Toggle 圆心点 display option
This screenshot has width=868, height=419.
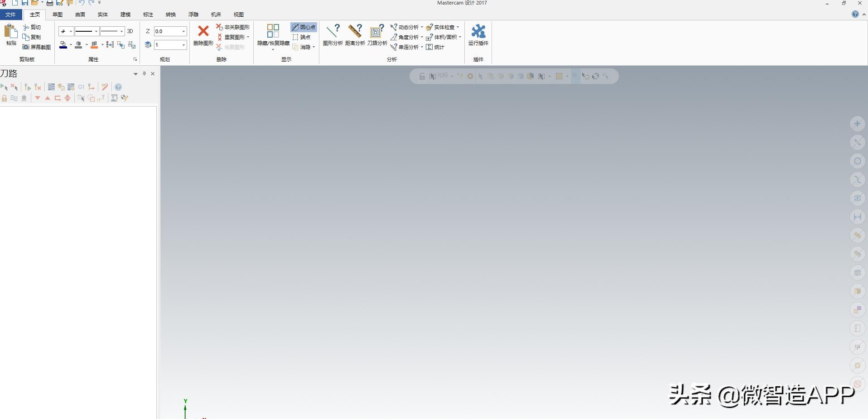click(x=304, y=27)
